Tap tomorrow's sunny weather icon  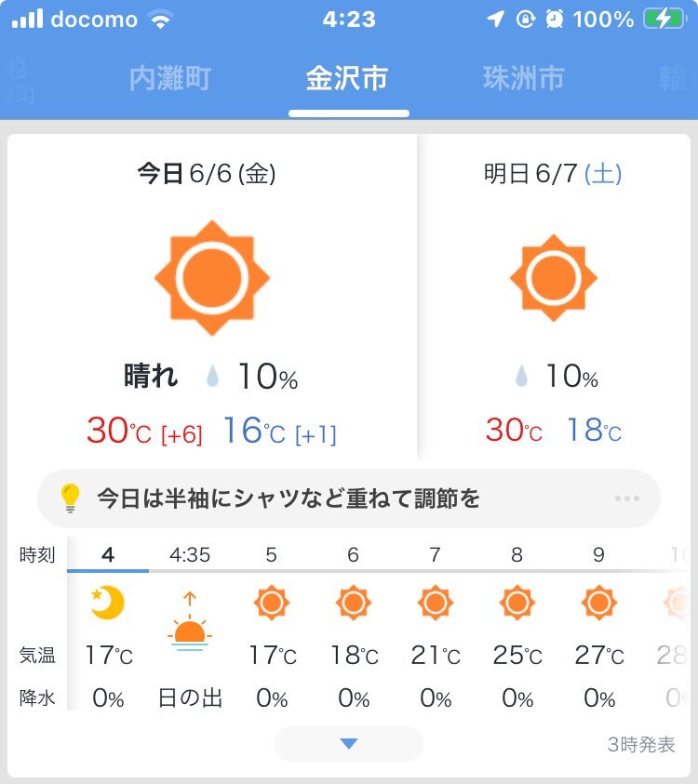click(x=554, y=277)
